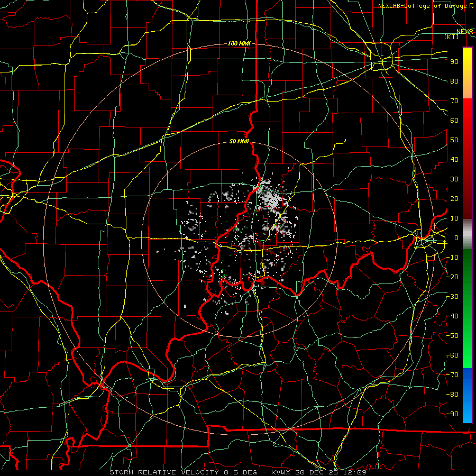Click the 100 NMI range ring label
The width and height of the screenshot is (476, 476).
(x=239, y=43)
